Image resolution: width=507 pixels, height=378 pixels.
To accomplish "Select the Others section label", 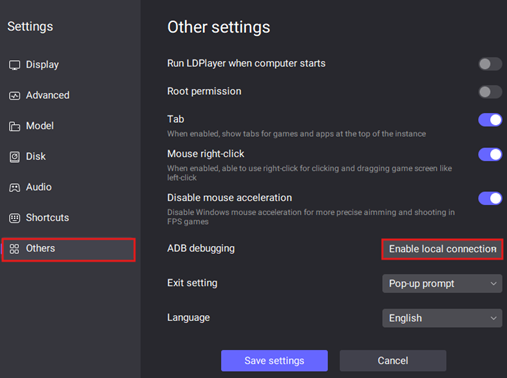I will tap(40, 248).
